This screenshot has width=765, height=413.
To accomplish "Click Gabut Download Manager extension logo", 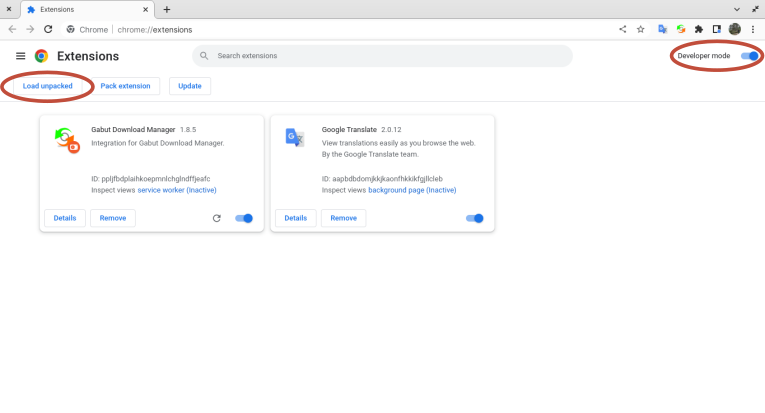I will (x=67, y=140).
